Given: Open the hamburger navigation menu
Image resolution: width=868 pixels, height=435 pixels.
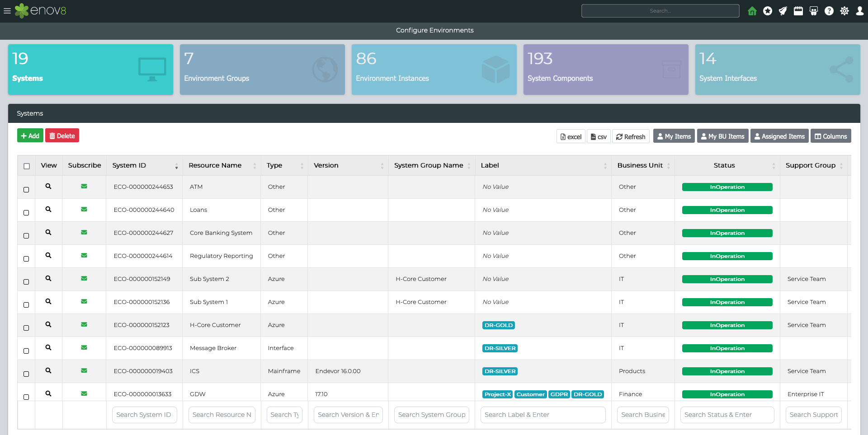Looking at the screenshot, I should point(7,11).
